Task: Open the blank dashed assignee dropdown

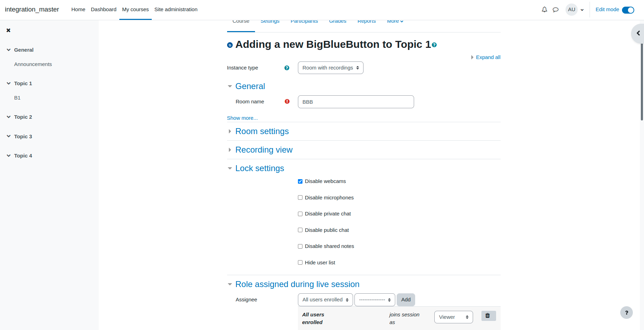Action: click(375, 300)
